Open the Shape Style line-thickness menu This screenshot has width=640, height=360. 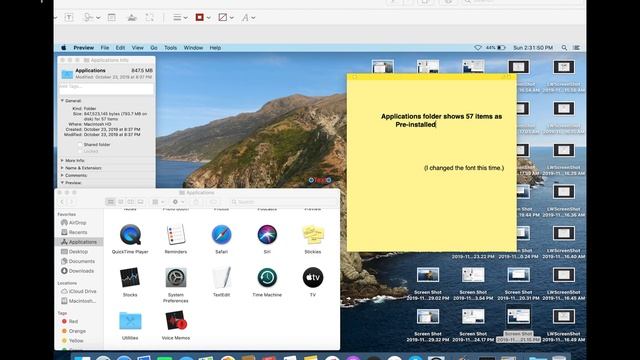pyautogui.click(x=180, y=18)
